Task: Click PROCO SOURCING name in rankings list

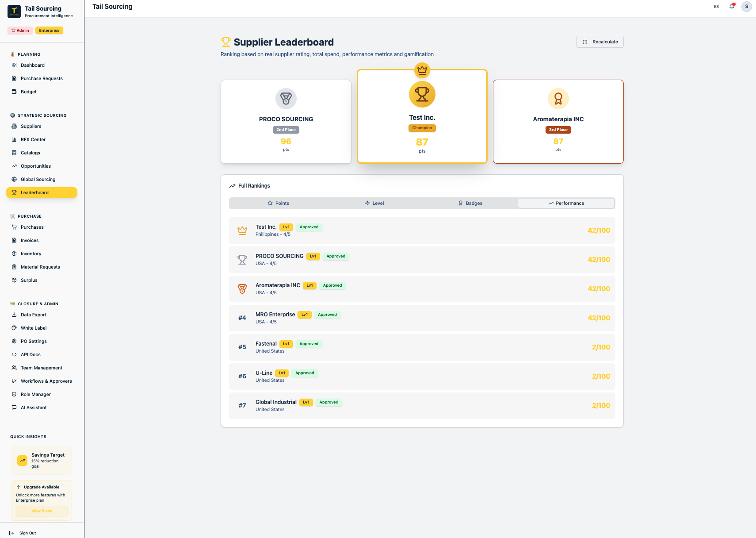Action: click(x=279, y=256)
